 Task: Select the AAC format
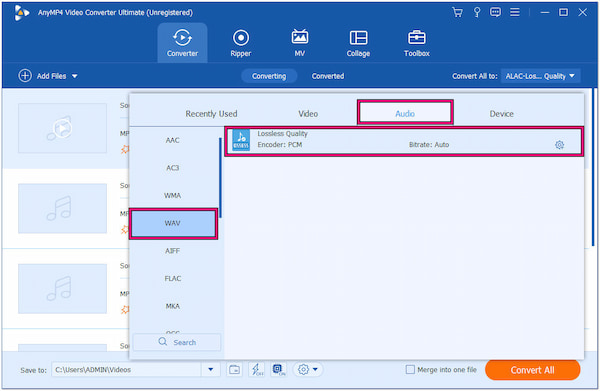pos(173,140)
